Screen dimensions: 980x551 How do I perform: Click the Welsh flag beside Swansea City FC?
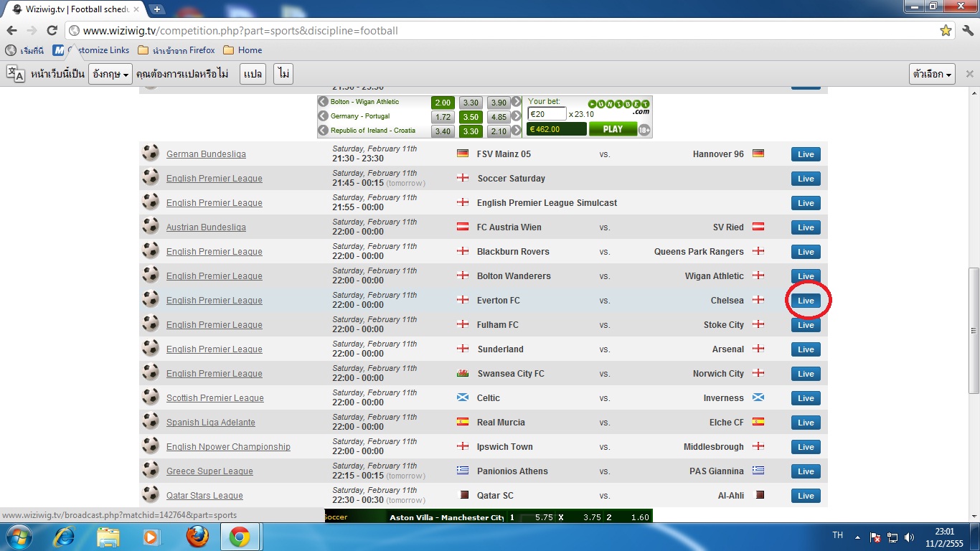463,373
